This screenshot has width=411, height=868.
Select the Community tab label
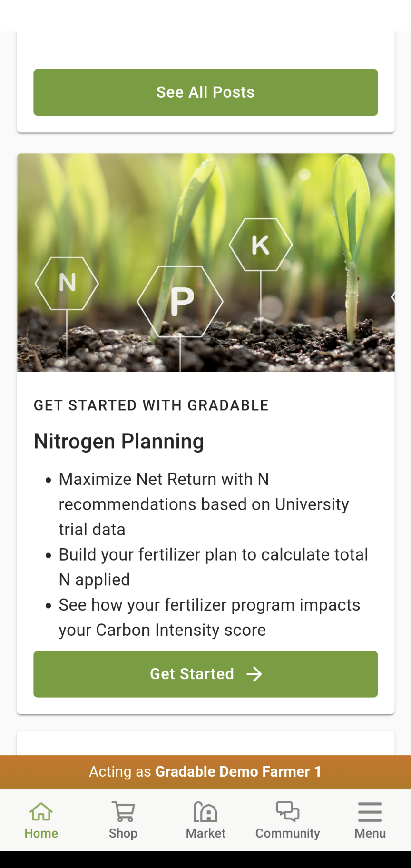pyautogui.click(x=287, y=833)
